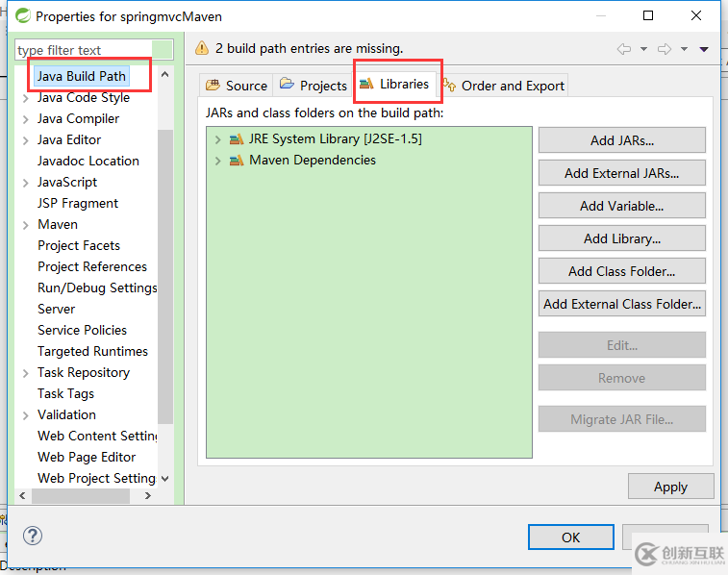Expand the JRE System Library node
728x575 pixels.
pos(217,139)
